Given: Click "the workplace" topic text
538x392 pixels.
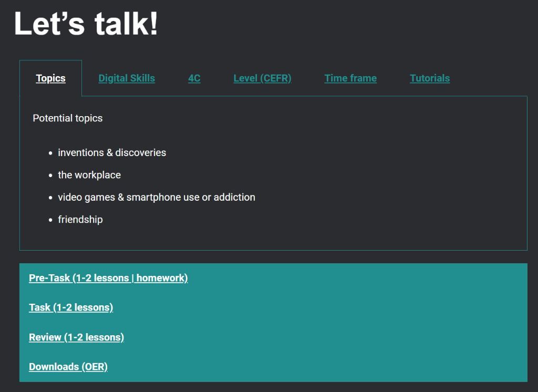Looking at the screenshot, I should click(x=89, y=175).
